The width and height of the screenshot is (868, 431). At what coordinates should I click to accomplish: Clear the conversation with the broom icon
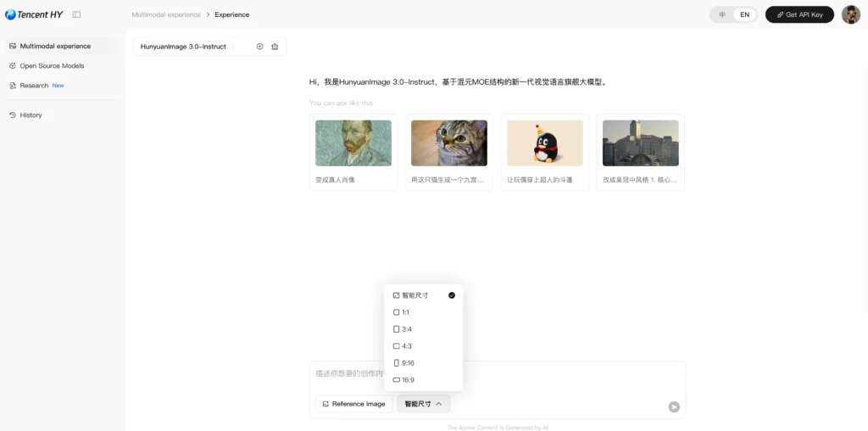(x=275, y=47)
